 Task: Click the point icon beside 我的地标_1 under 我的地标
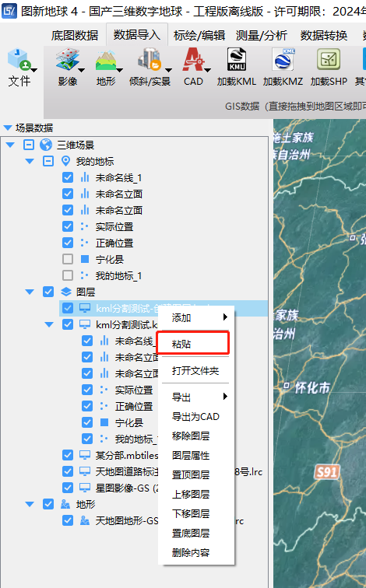[x=85, y=275]
